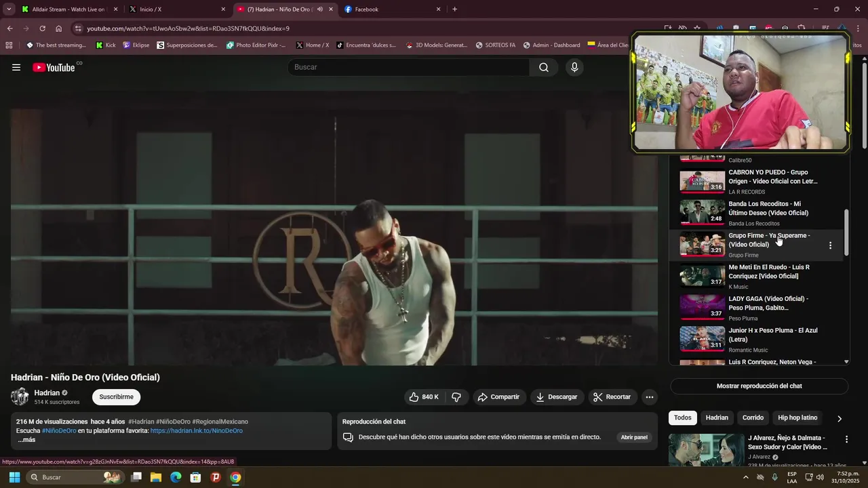Mute the Hadrian tab via speaker icon
The height and width of the screenshot is (488, 868).
pos(319,9)
